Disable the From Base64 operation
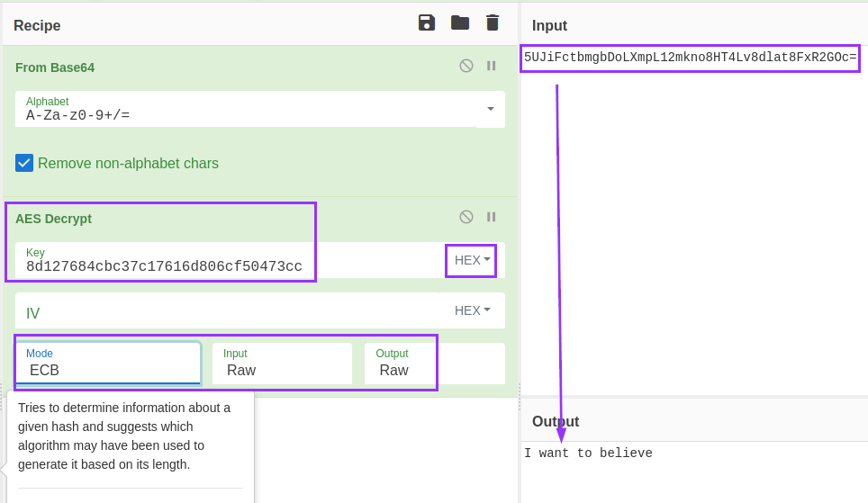 tap(466, 66)
